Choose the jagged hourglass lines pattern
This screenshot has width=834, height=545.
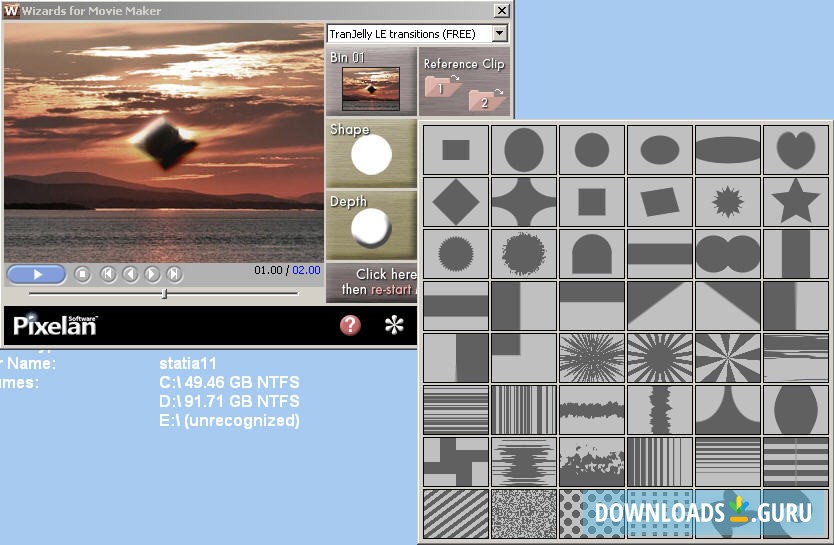click(524, 462)
